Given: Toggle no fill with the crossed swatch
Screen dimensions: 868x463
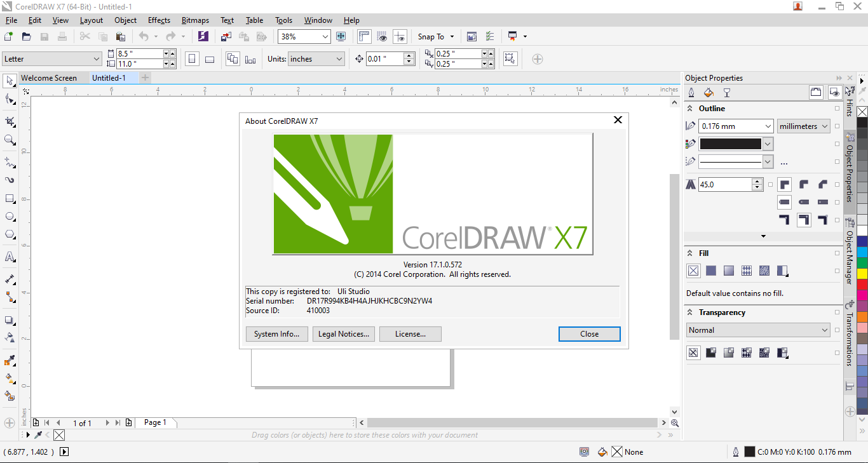Looking at the screenshot, I should click(693, 271).
